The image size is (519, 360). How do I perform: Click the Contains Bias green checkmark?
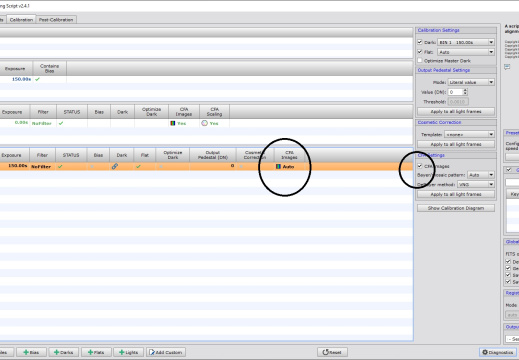[37, 79]
